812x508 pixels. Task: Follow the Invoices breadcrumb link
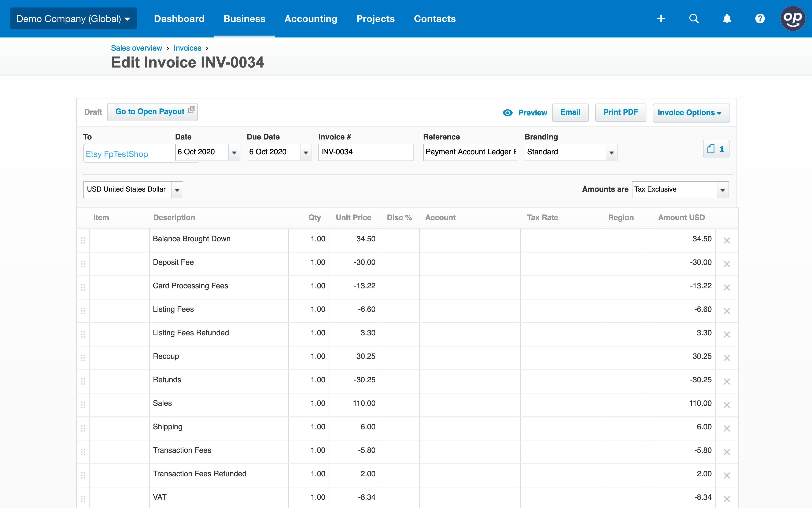[187, 48]
